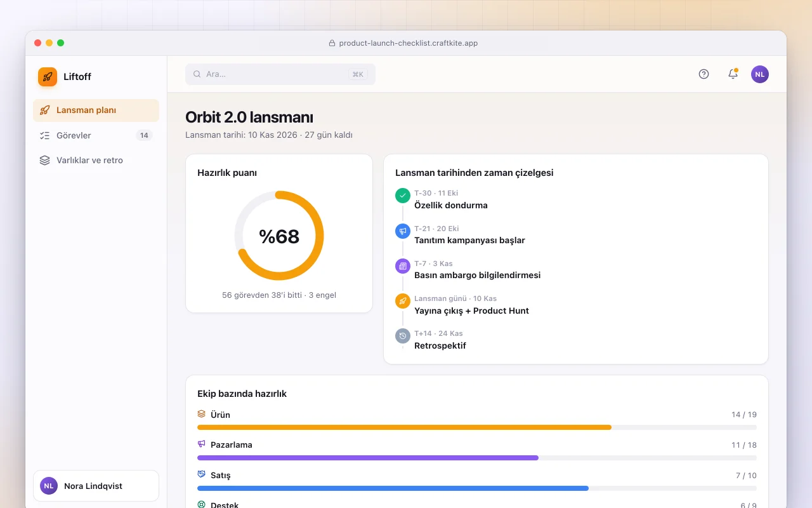Click the 14 / 19 Ürün count
This screenshot has height=508, width=812.
coord(744,415)
